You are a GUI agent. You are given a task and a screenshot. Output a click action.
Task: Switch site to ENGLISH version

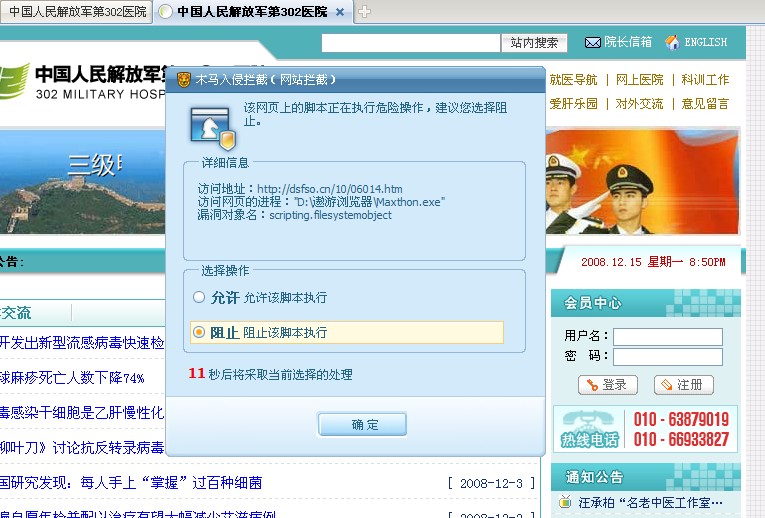[705, 42]
